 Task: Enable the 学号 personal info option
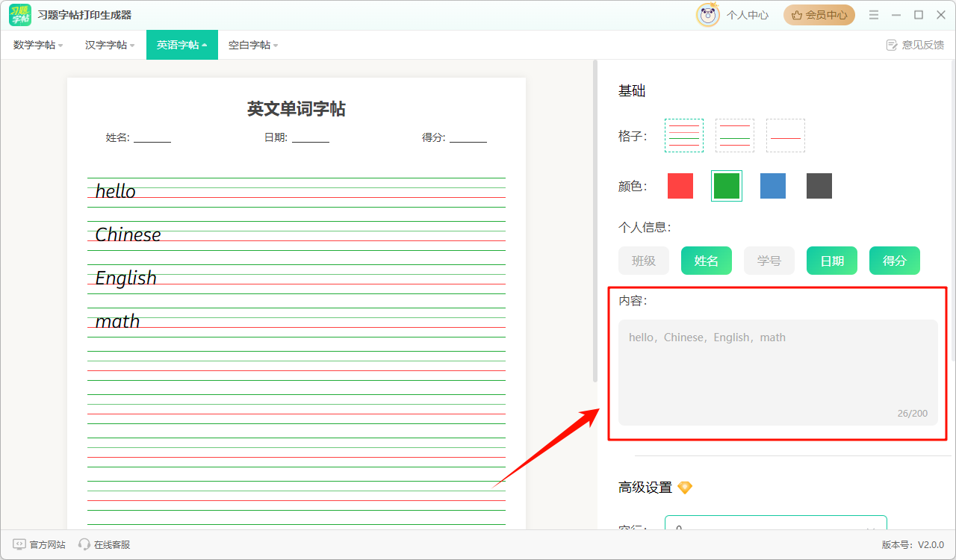769,261
